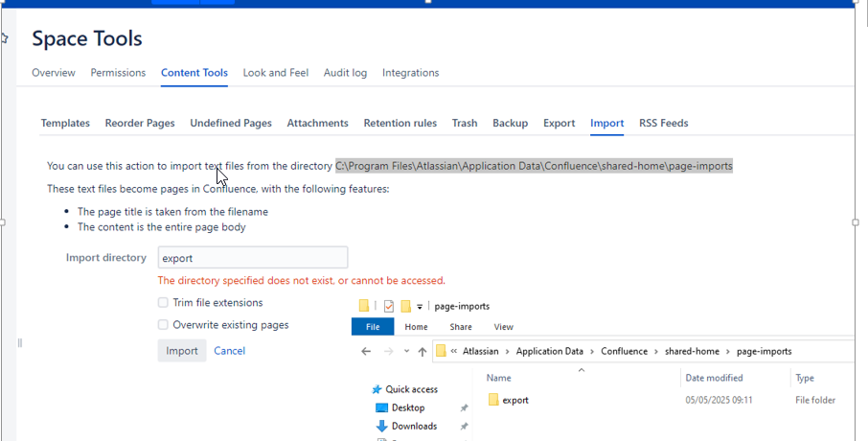View the space Trash

click(x=465, y=123)
